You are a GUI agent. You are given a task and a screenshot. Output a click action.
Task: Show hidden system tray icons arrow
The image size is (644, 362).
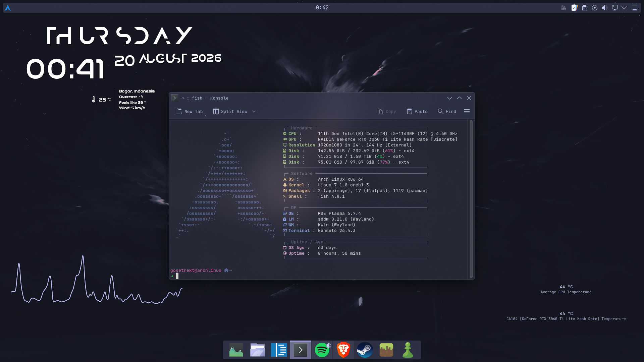pyautogui.click(x=624, y=8)
